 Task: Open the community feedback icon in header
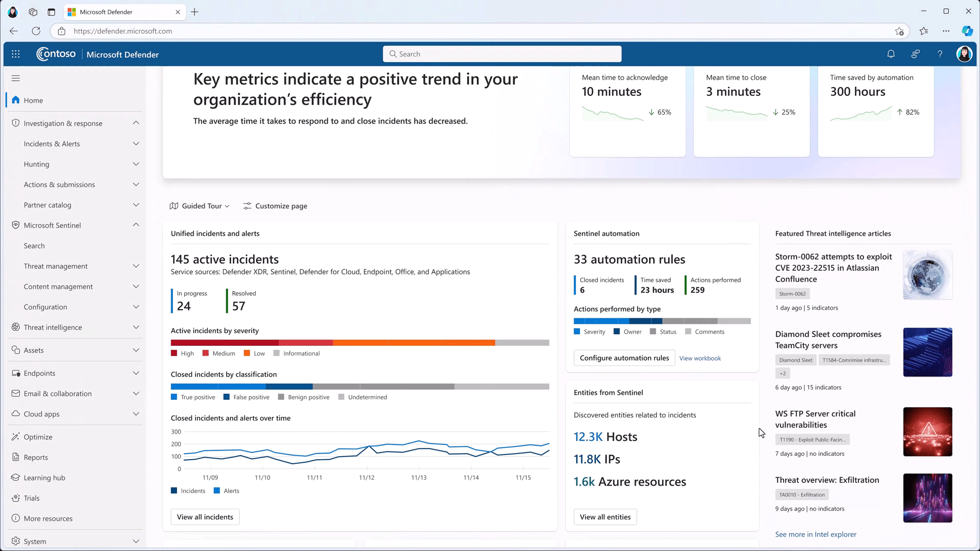click(x=915, y=54)
